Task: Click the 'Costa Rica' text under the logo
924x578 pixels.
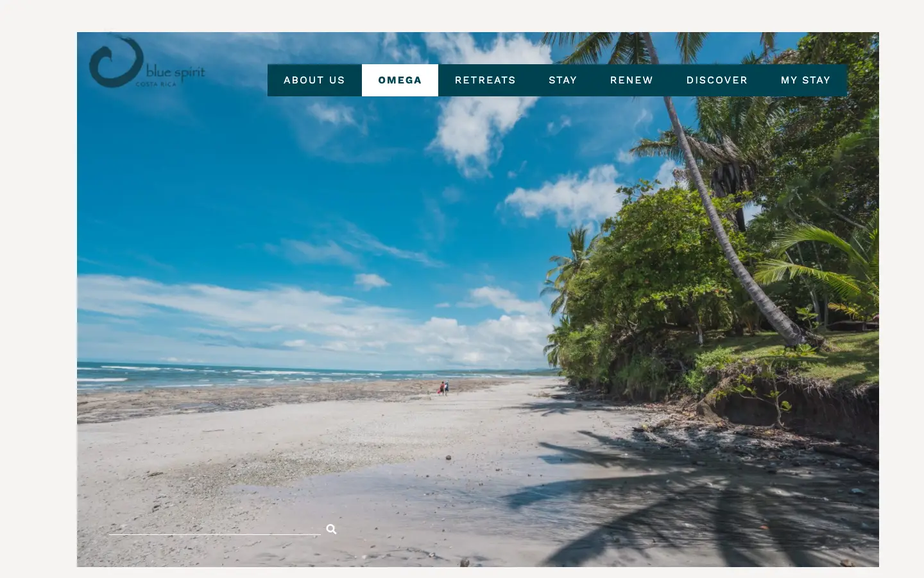Action: pos(155,84)
